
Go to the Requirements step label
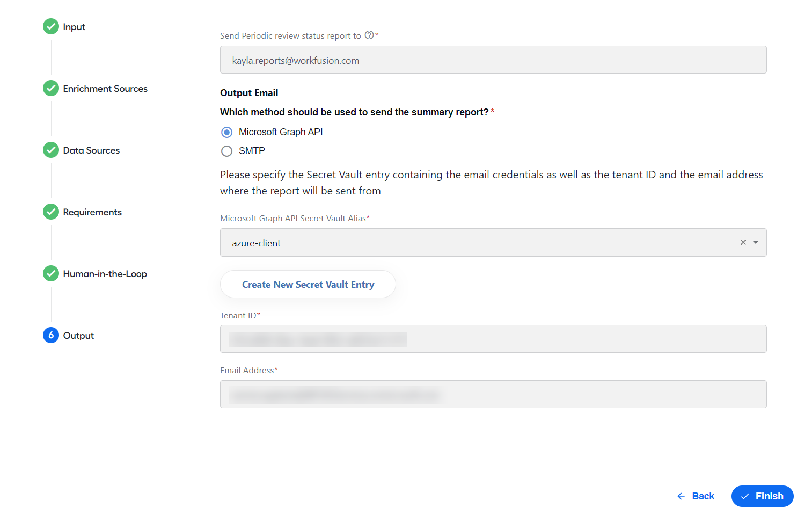coord(92,212)
